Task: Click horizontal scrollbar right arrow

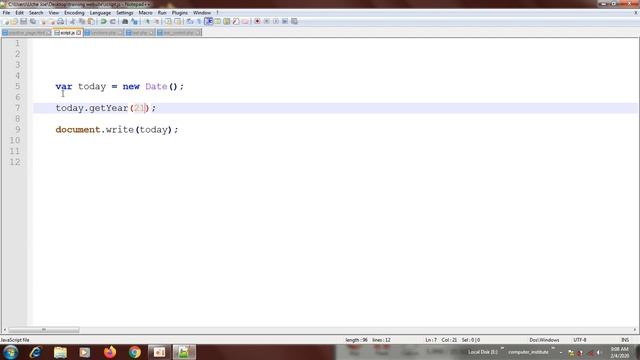Action: pos(635,330)
